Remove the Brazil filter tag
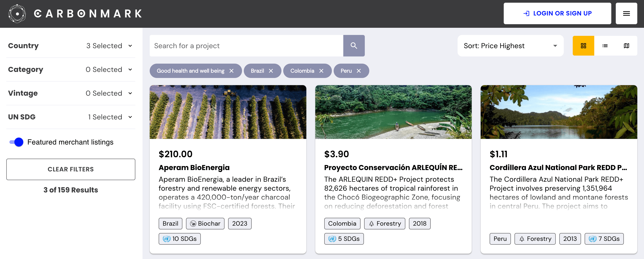The height and width of the screenshot is (259, 644). [272, 71]
